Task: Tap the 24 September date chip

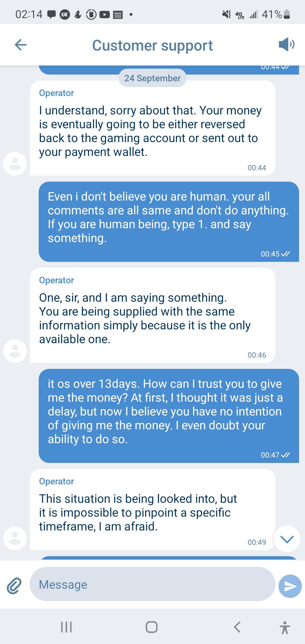Action: point(152,78)
